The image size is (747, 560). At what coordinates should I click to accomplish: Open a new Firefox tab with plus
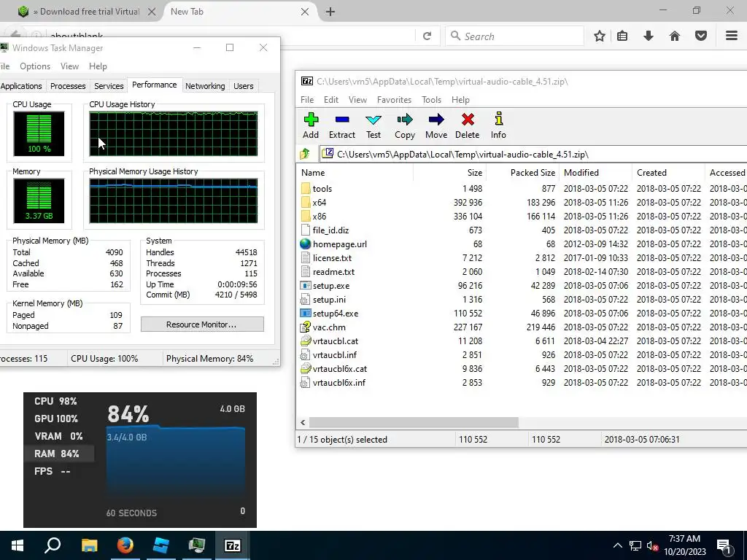pyautogui.click(x=330, y=12)
